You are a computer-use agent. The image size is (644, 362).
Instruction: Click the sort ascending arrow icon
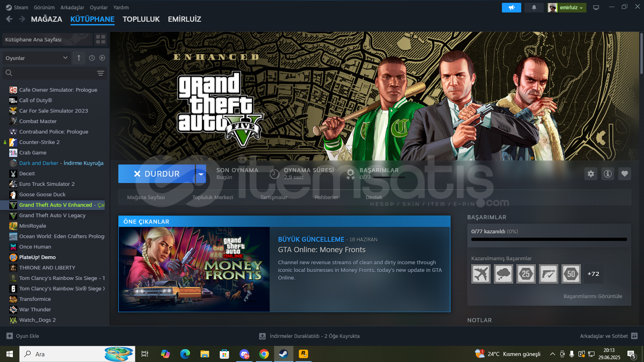coord(79,58)
